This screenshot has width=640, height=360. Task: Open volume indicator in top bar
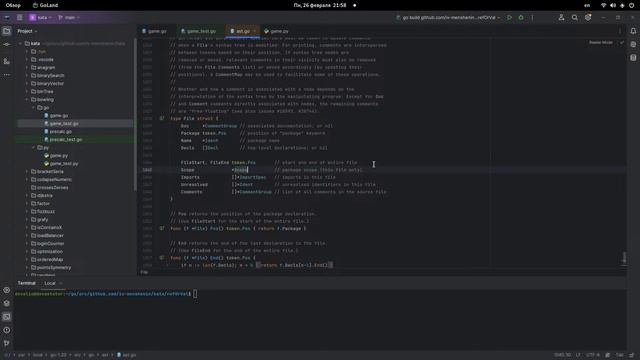click(x=613, y=5)
